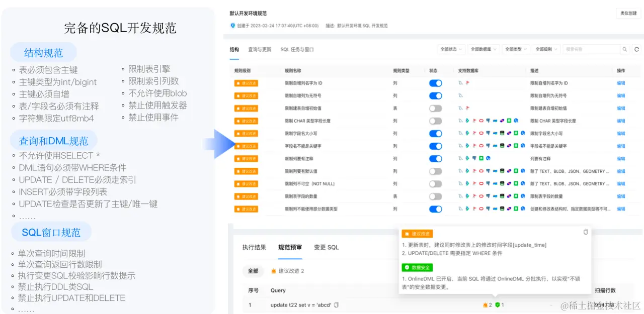Viewport: 644px width, 314px height.
Task: Click the blue elephant icon in 限制 CHAR 类型字段长度 row
Action: click(x=488, y=121)
